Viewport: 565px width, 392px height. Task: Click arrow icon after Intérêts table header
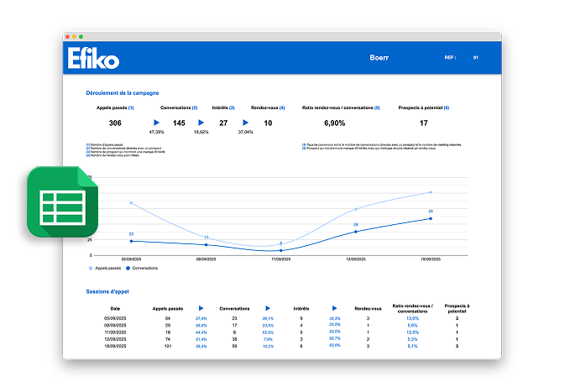(x=334, y=308)
